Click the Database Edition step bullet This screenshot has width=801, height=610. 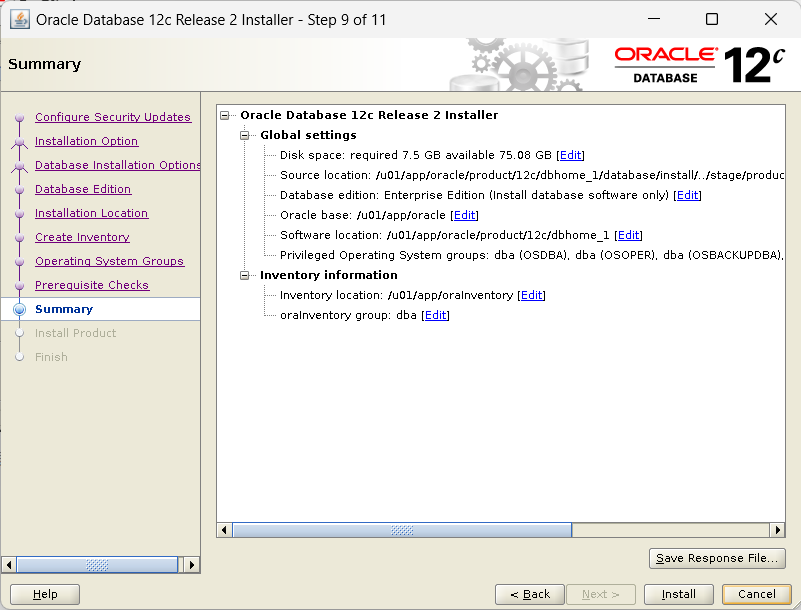19,190
